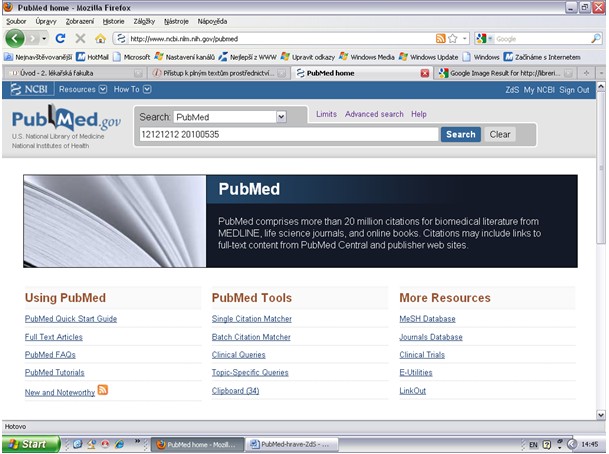Open the Nápověda menu

click(212, 21)
